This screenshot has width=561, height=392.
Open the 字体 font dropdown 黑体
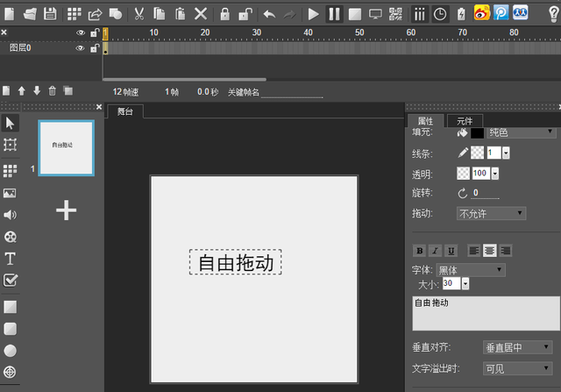470,270
